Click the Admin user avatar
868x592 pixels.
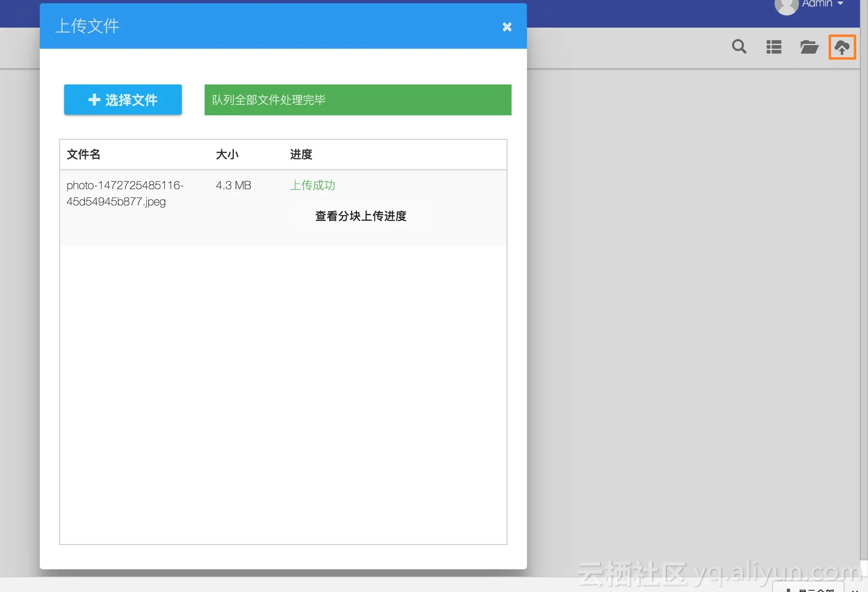coord(786,6)
